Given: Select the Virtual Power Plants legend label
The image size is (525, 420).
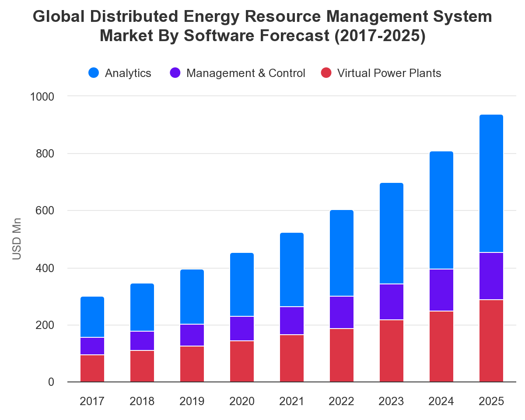Looking at the screenshot, I should click(389, 73).
